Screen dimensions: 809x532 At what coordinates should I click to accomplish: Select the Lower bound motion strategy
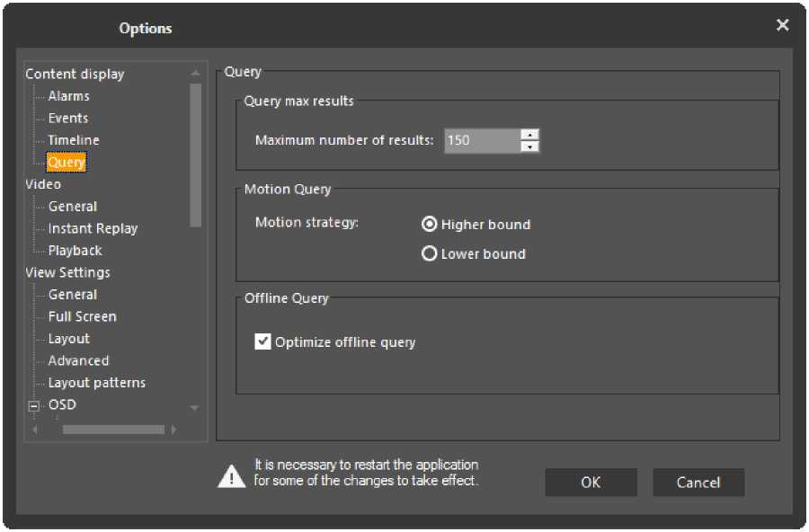pos(430,254)
